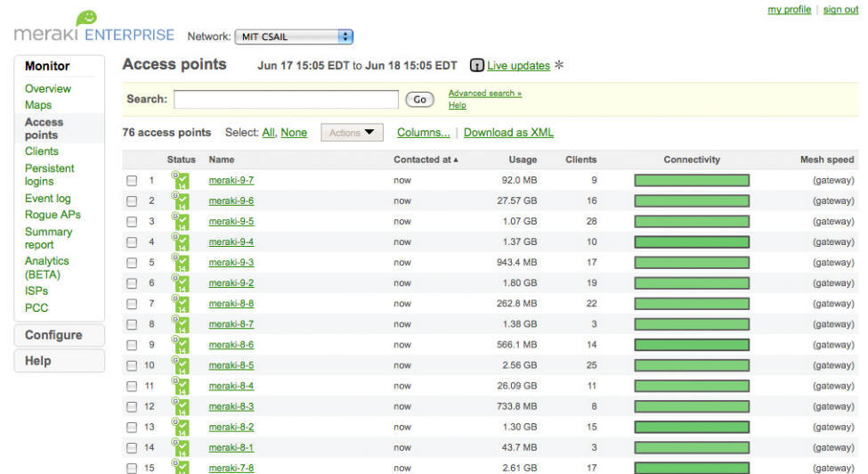Click connectivity bar for meraki-8-6
Viewport: 868px width, 474px height.
(x=692, y=345)
